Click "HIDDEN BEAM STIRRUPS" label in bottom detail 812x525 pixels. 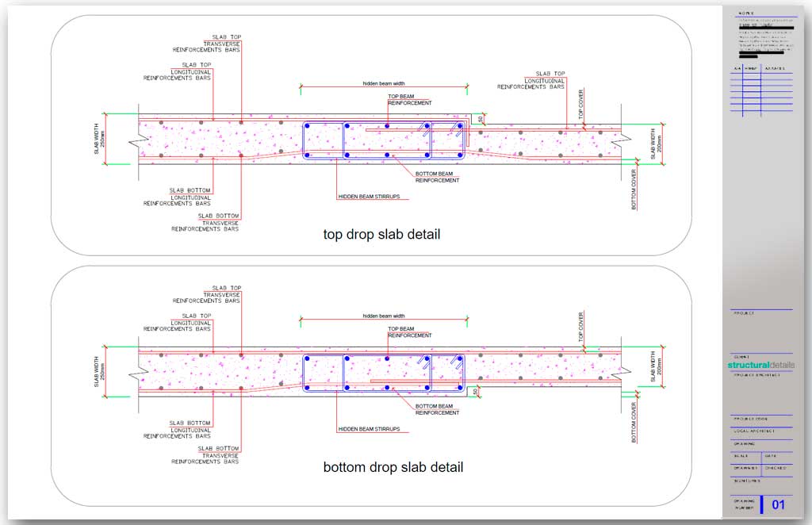pos(369,429)
